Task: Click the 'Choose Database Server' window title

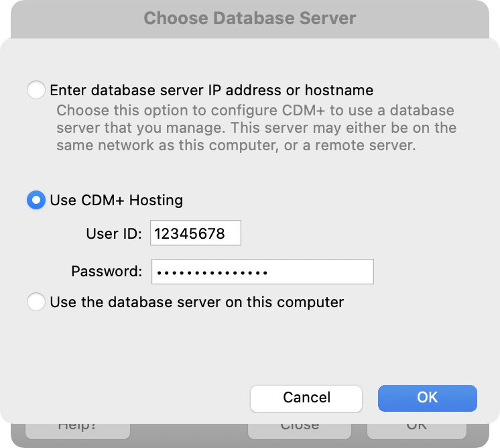Action: pos(250,18)
